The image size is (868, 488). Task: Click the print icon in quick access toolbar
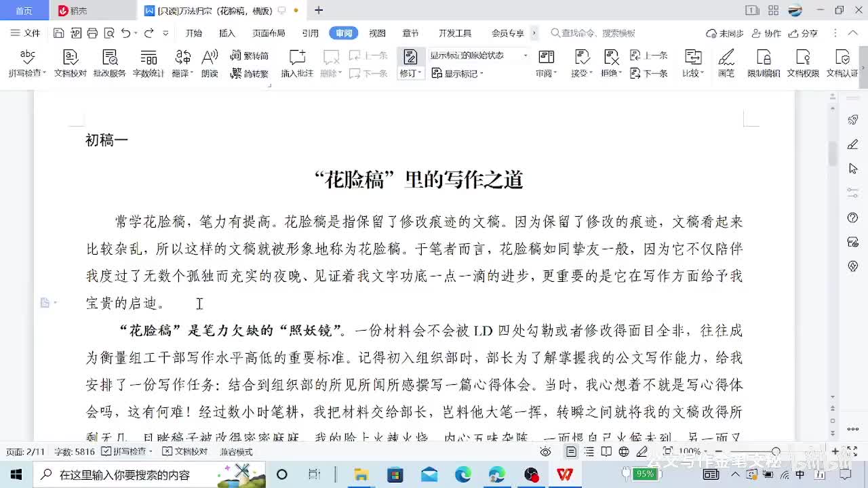click(92, 33)
